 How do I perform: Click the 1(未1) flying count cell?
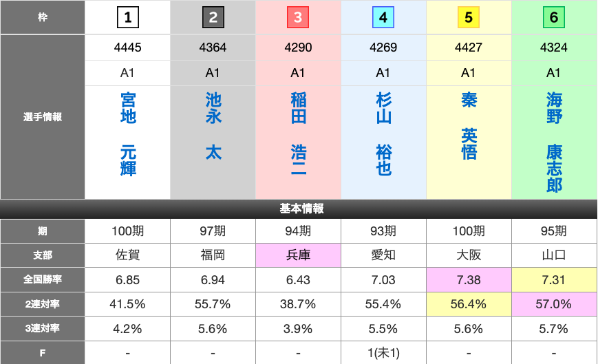(x=383, y=353)
